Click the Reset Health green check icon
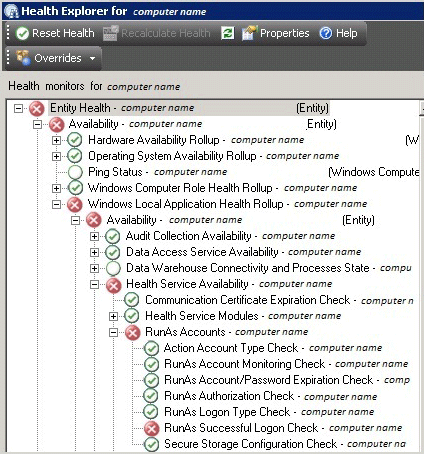 pos(22,33)
